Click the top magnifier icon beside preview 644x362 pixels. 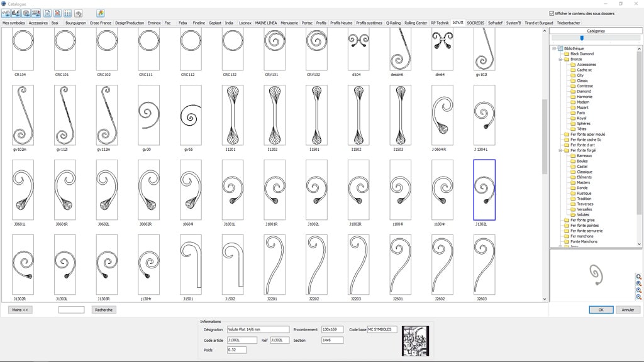pyautogui.click(x=639, y=277)
